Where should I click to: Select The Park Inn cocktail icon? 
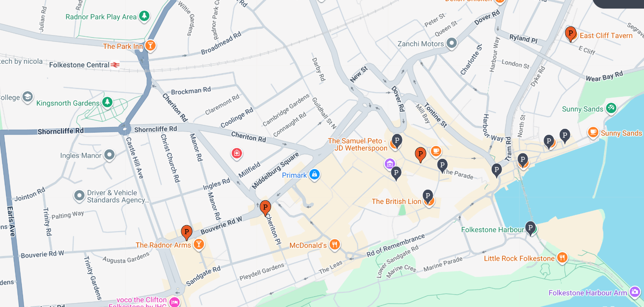click(150, 45)
